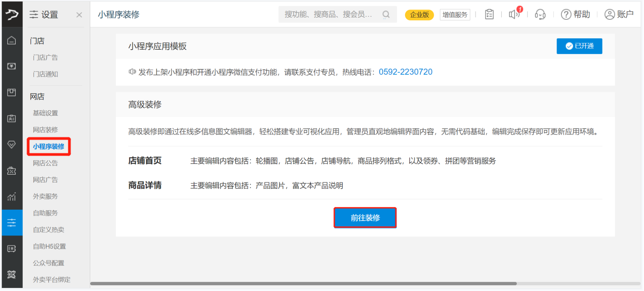Screen dimensions: 644x291
Task: Select 门店广告 in the settings menu
Action: pyautogui.click(x=45, y=58)
